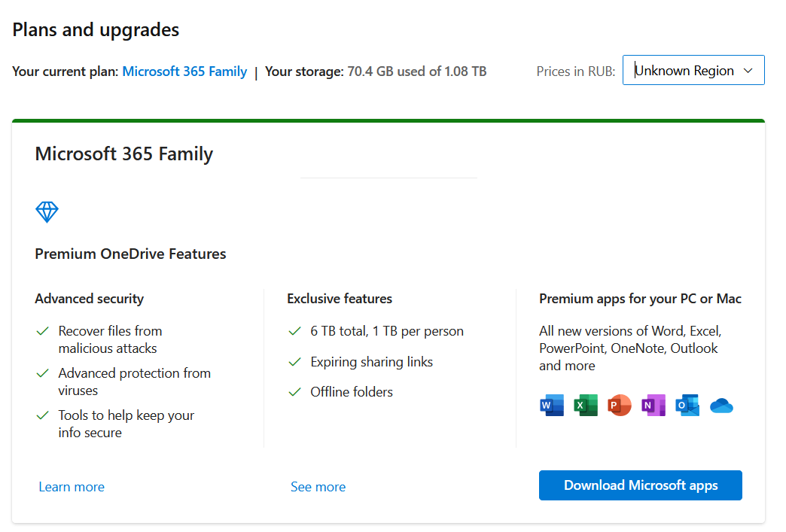Click the OneDrive cloud icon
This screenshot has width=786, height=532.
click(721, 406)
